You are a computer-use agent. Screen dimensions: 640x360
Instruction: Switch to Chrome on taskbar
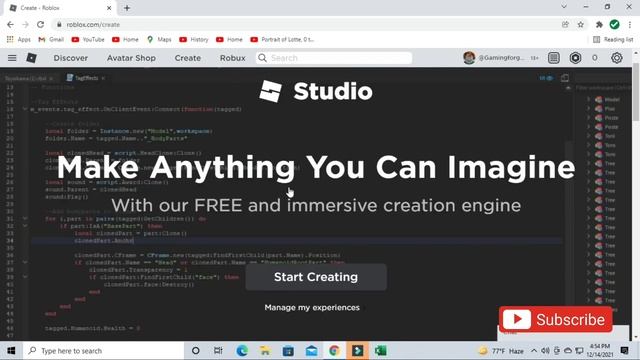pos(334,351)
